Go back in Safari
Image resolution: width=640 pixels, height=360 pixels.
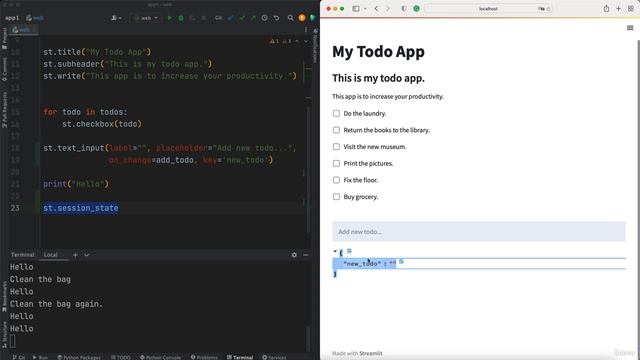376,9
